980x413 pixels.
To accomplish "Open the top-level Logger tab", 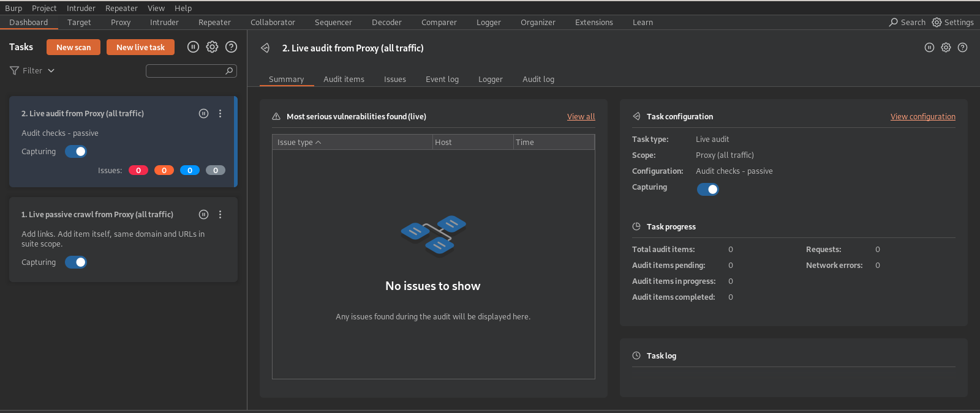I will tap(489, 23).
